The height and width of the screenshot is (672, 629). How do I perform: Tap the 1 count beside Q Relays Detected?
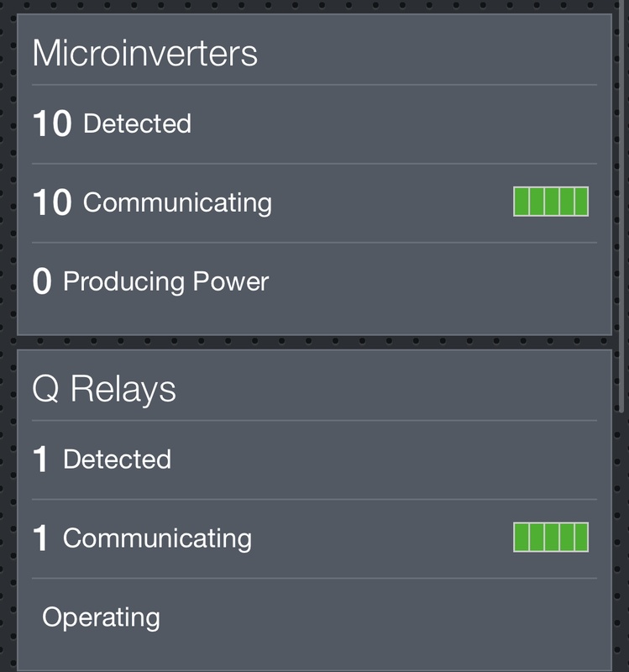[41, 460]
